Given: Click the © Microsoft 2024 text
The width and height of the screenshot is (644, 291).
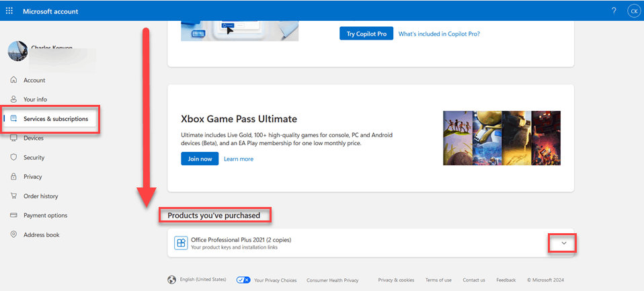Looking at the screenshot, I should pyautogui.click(x=545, y=280).
